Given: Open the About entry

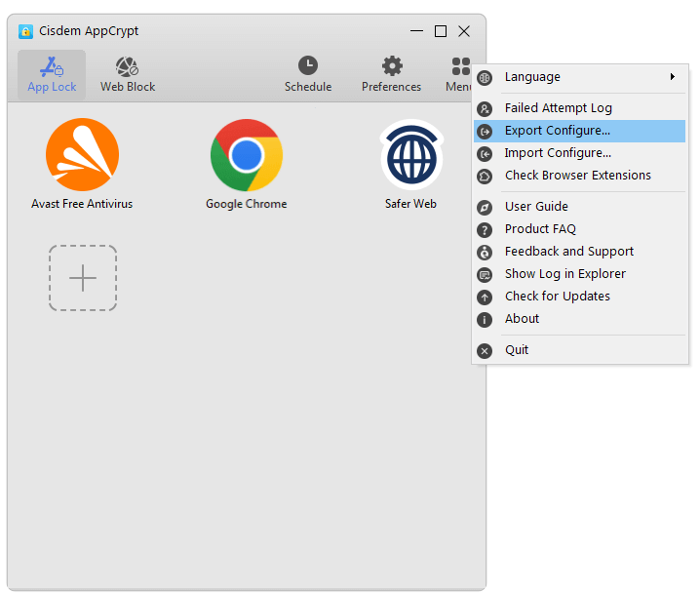Looking at the screenshot, I should click(579, 319).
